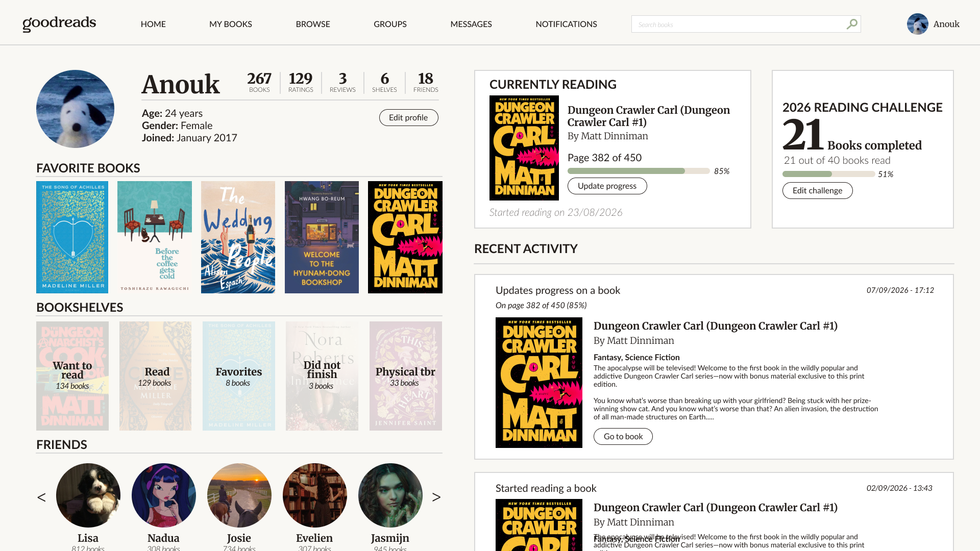Open Anouk's avatar in the top bar
The image size is (980, 551).
917,24
